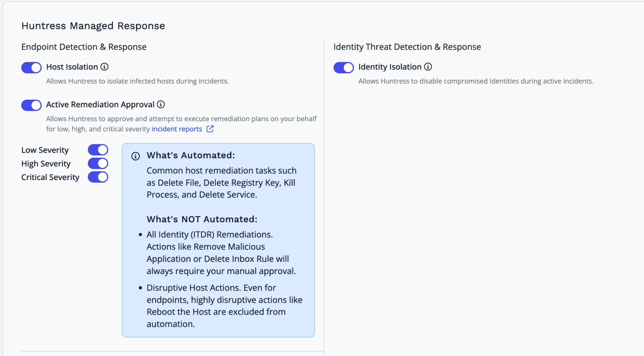Image resolution: width=644 pixels, height=356 pixels.
Task: Click the What's Automated info icon
Action: [x=136, y=156]
